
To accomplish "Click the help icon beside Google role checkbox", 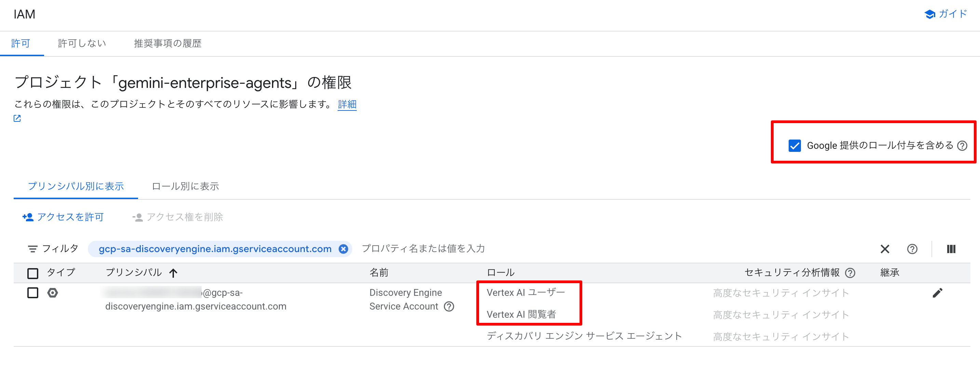I will (x=962, y=146).
